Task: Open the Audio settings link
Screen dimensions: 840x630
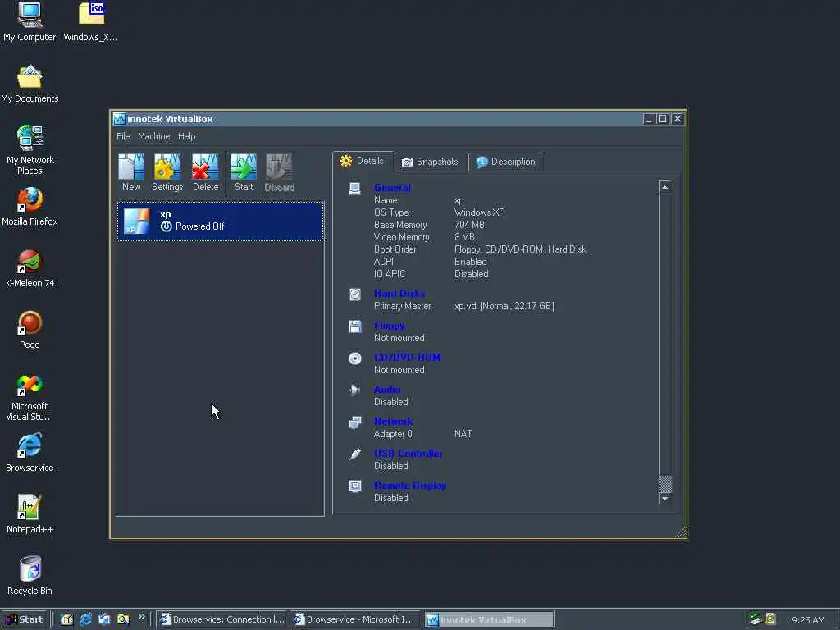Action: (387, 390)
